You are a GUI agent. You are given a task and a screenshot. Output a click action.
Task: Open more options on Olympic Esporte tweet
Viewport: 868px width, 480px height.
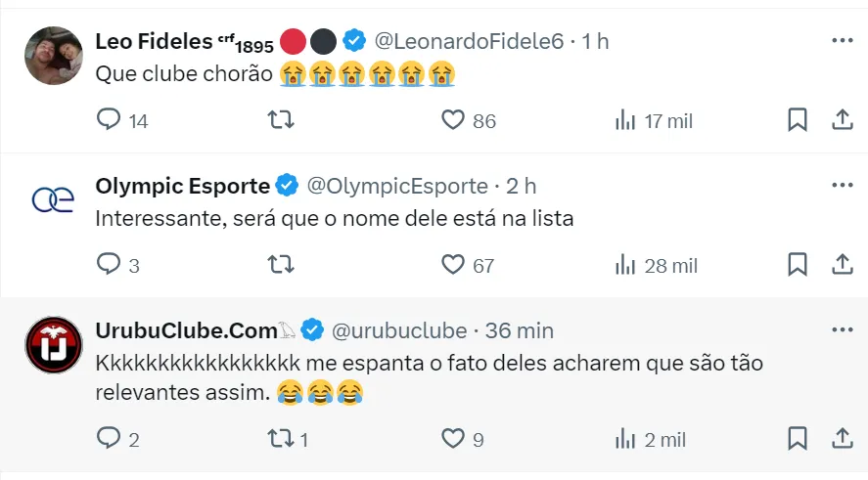(842, 186)
